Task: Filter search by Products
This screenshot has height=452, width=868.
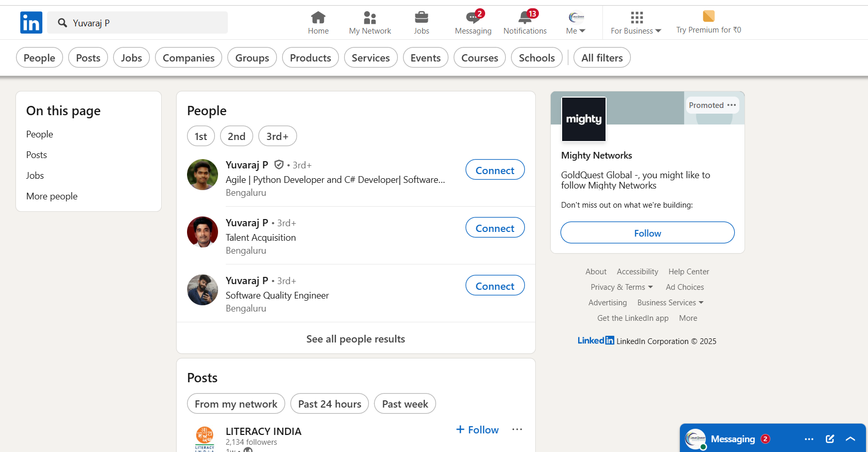Action: coord(311,58)
